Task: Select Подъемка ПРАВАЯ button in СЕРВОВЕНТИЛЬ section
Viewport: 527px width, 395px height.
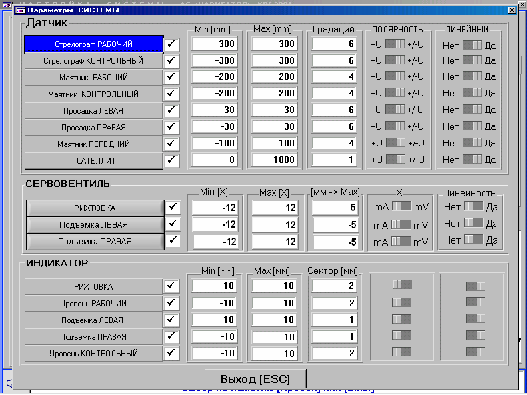Action: pos(95,241)
